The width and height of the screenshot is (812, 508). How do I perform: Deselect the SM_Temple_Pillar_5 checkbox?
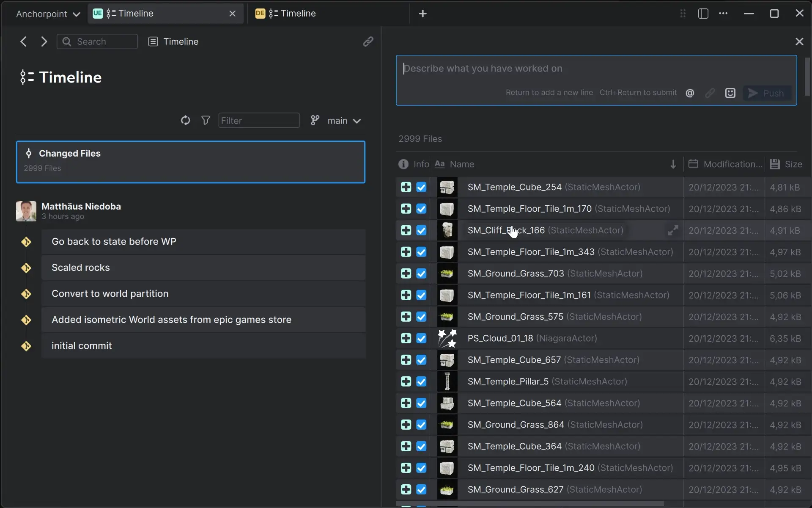click(421, 381)
